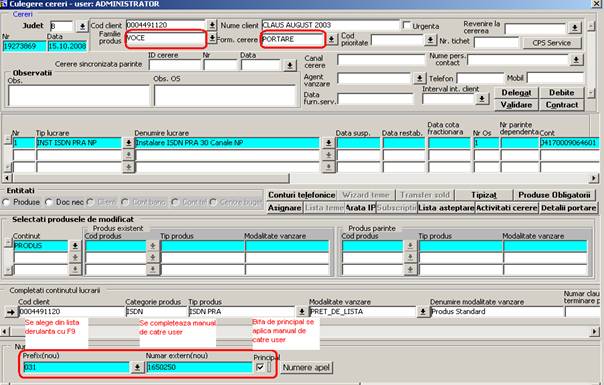Open list arrow beside Nume pers. contact field
This screenshot has height=385, width=604.
coord(576,60)
